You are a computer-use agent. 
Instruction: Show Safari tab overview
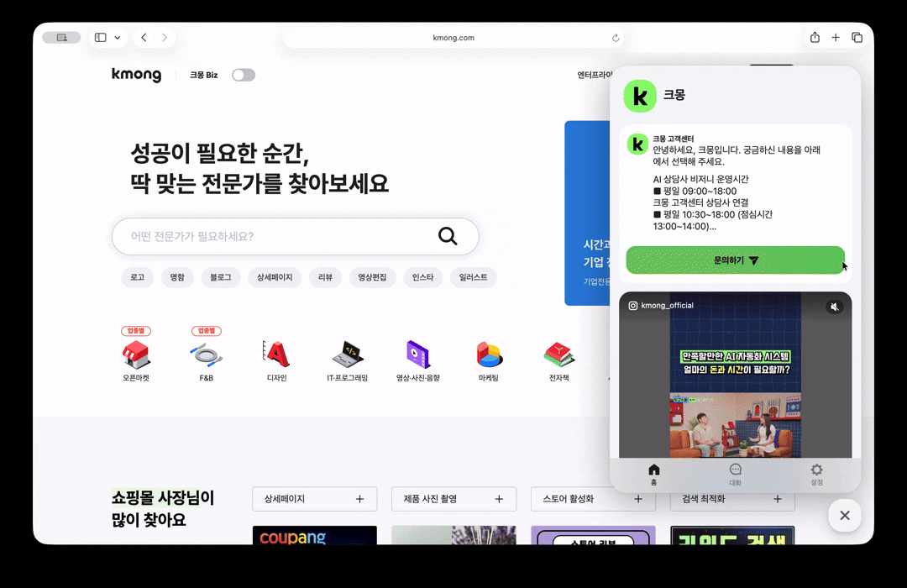click(x=857, y=38)
